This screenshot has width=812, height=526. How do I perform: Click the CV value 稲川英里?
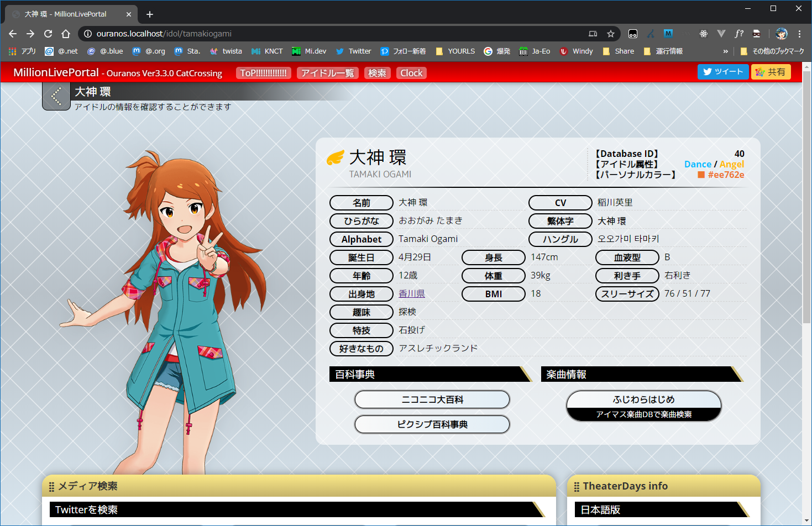(x=615, y=202)
